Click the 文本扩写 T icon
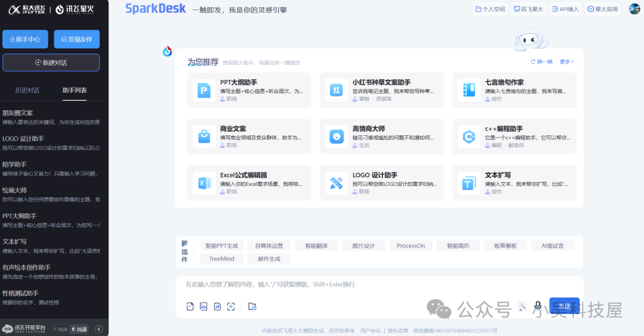The width and height of the screenshot is (644, 336). pos(469,183)
